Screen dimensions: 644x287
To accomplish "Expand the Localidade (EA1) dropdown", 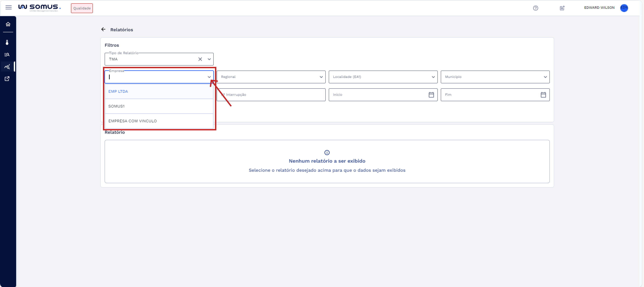I will coord(383,77).
